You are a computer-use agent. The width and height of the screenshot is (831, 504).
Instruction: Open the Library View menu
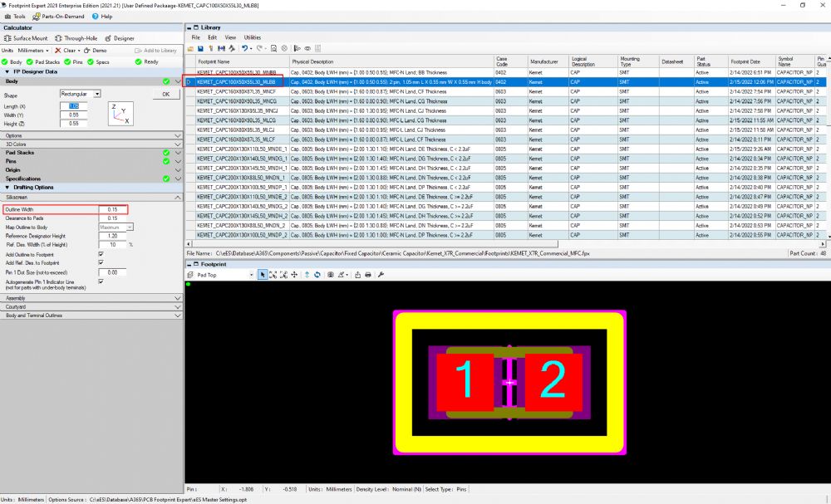pyautogui.click(x=230, y=37)
